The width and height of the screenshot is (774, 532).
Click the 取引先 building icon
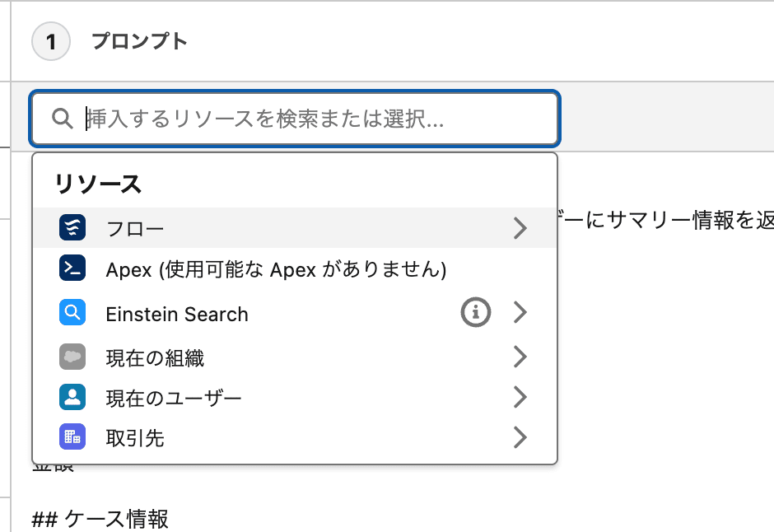tap(71, 437)
